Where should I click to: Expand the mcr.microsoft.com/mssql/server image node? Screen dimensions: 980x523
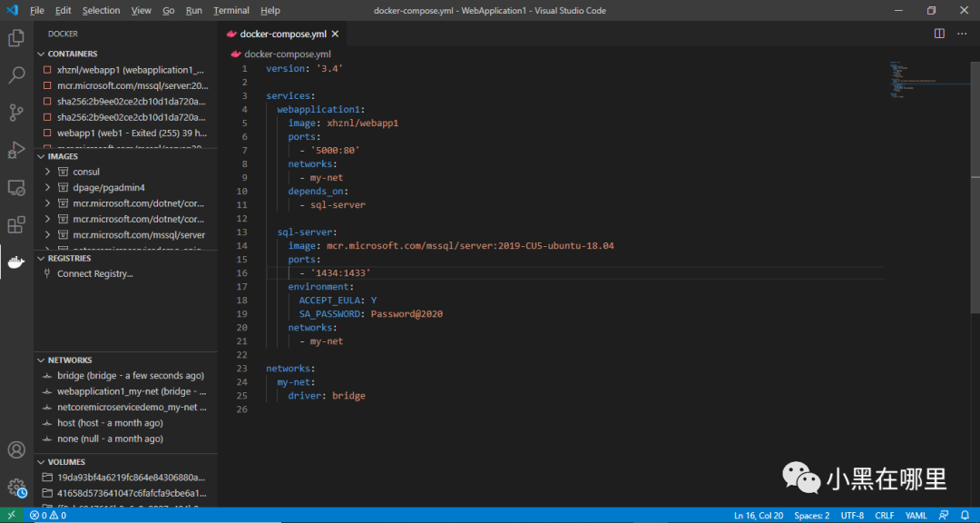point(47,234)
